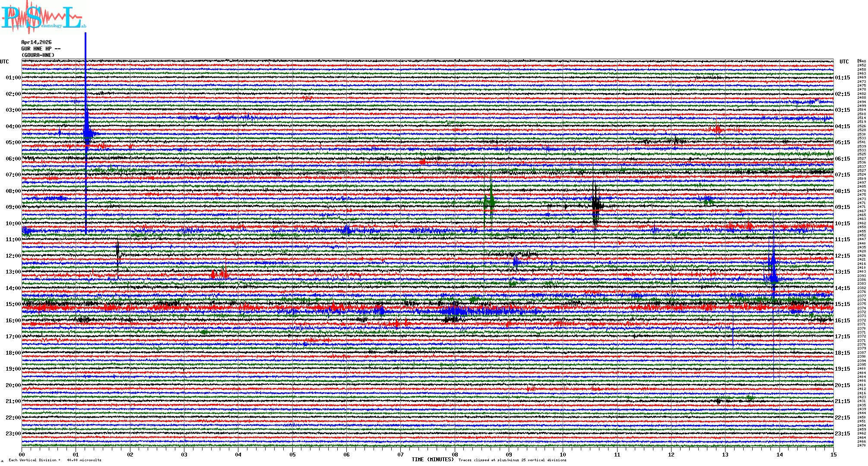Click the right UTC axis label

point(844,62)
